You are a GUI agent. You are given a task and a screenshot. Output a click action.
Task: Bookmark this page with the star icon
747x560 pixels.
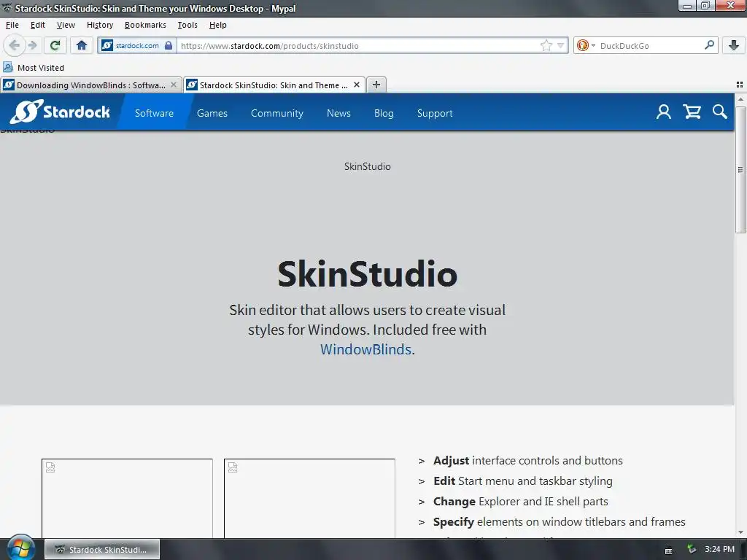tap(546, 46)
